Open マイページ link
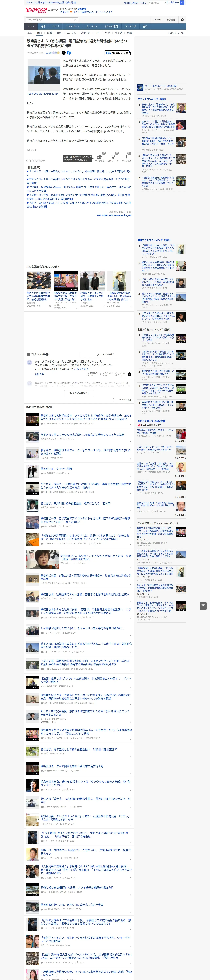Viewport: 210px width, 980px height. click(157, 20)
